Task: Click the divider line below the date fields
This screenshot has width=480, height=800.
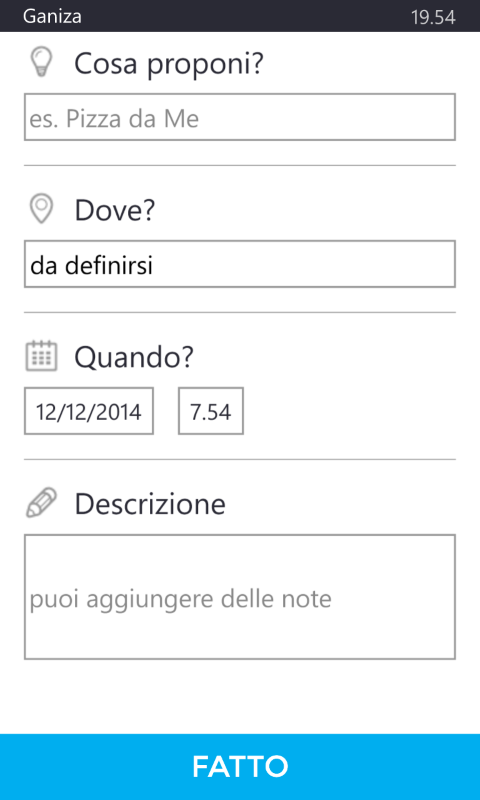Action: [x=240, y=459]
